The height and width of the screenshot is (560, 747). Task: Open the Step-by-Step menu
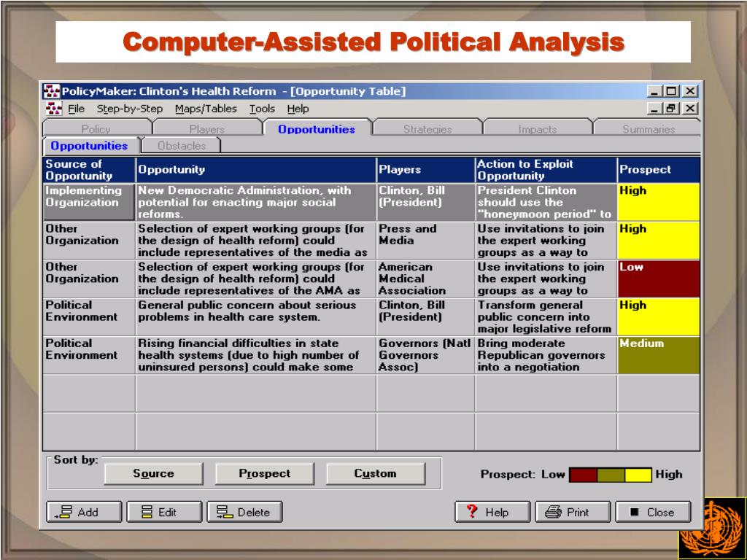point(130,109)
